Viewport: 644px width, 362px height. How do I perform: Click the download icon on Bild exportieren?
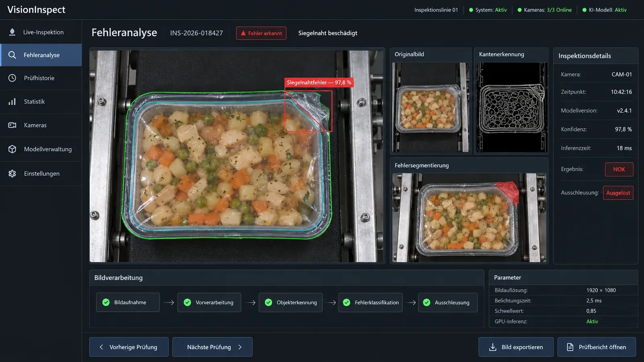(x=493, y=347)
